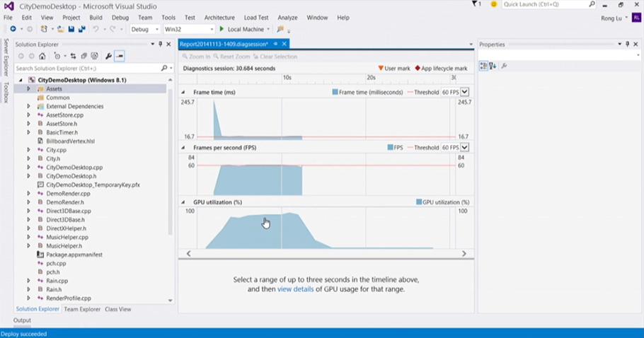Open the File menu
This screenshot has height=338, width=644.
click(8, 18)
